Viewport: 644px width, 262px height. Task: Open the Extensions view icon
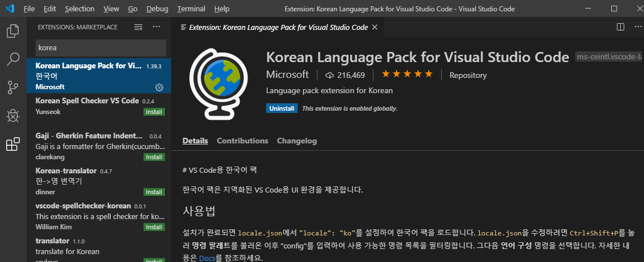[x=13, y=144]
